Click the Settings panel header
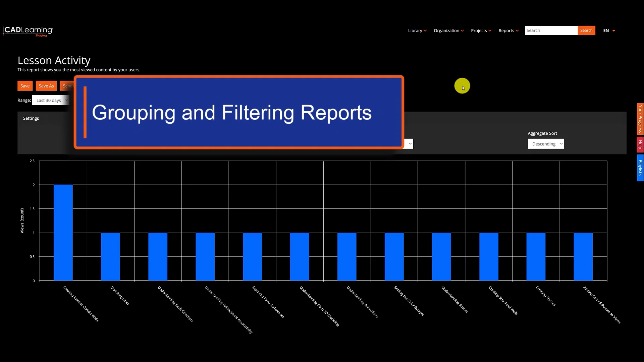Viewport: 644px width, 362px height. point(31,118)
